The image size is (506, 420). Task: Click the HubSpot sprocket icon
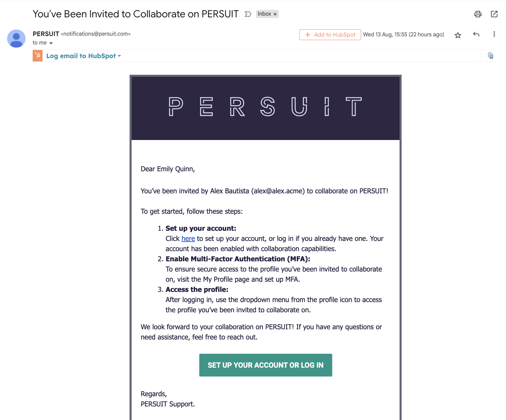click(x=37, y=56)
